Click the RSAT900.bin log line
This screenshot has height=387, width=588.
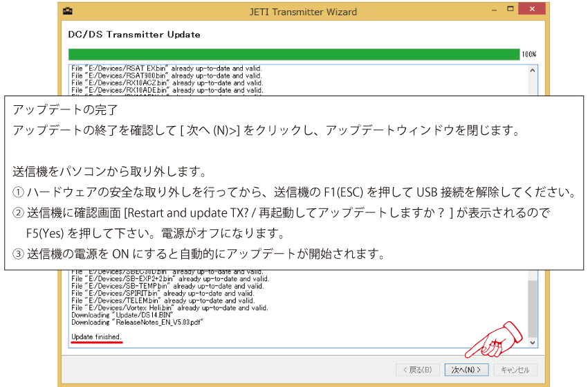[x=167, y=75]
